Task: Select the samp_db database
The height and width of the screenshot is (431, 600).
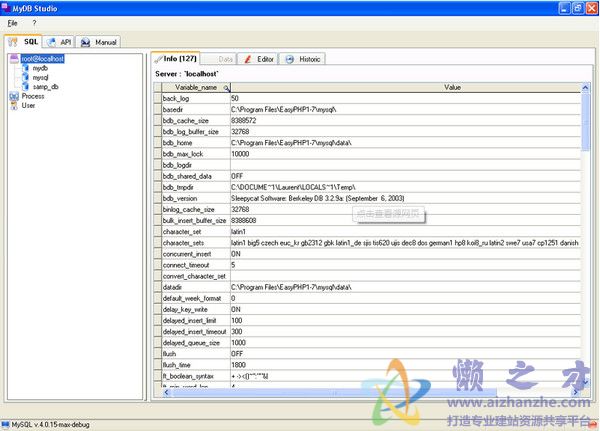Action: (45, 87)
